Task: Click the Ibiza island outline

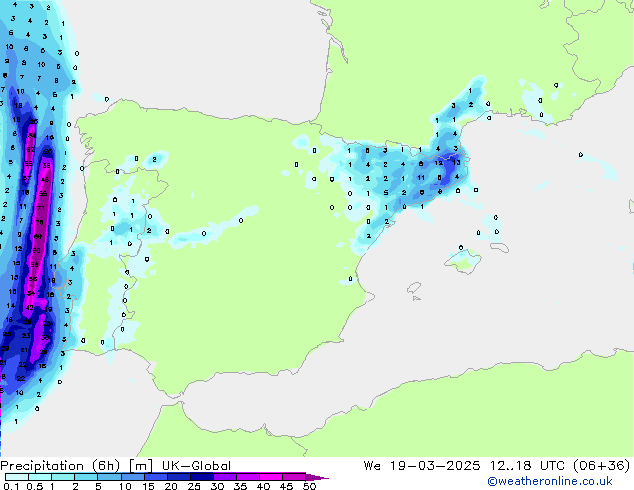Action: click(414, 288)
